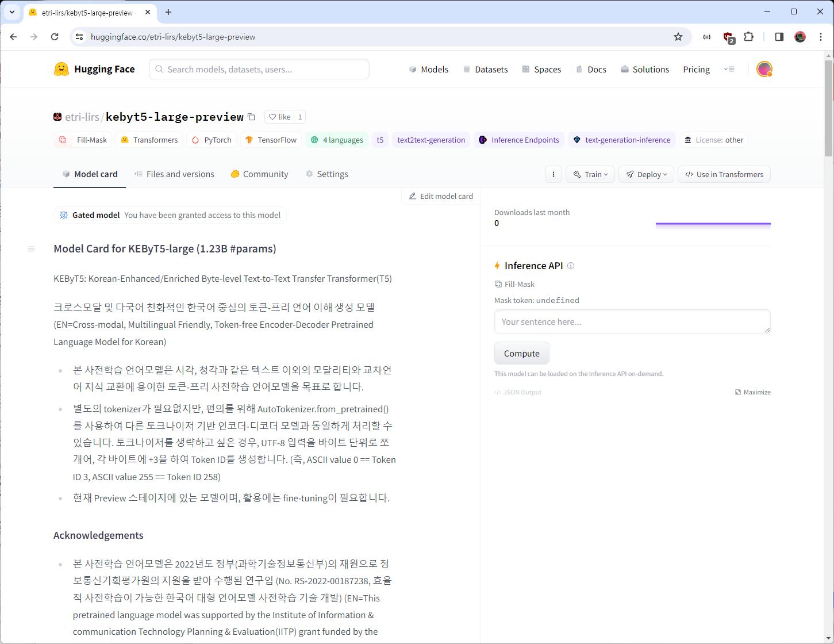Viewport: 834px width, 644px height.
Task: Maximize the inference widget
Action: coord(752,392)
